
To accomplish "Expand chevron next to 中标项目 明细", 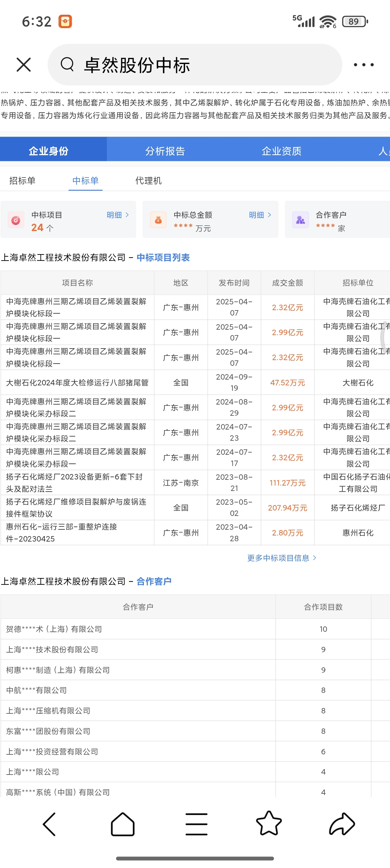I will pyautogui.click(x=127, y=215).
